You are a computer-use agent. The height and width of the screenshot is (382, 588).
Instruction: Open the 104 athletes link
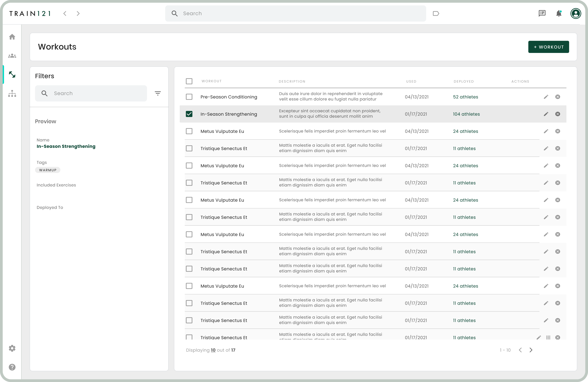(466, 114)
